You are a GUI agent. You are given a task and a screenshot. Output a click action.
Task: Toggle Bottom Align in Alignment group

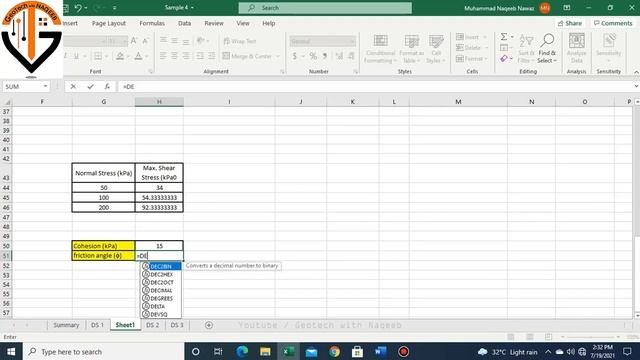coord(186,41)
